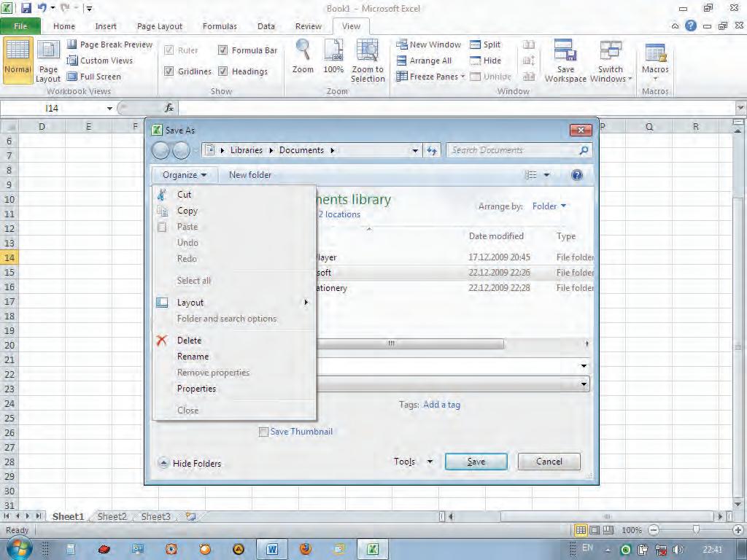
Task: Click New folder button
Action: [250, 175]
